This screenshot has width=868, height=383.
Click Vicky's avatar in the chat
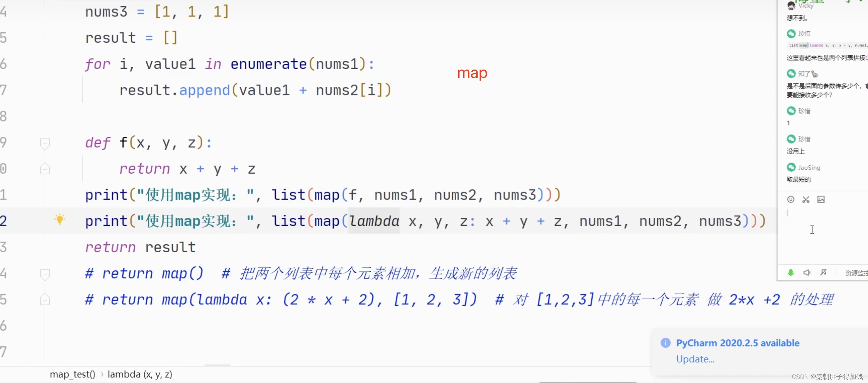[791, 6]
